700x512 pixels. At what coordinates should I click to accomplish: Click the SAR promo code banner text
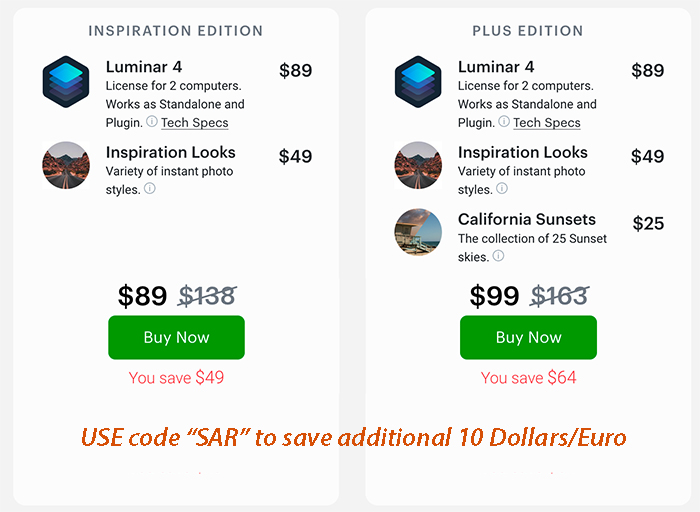point(354,437)
